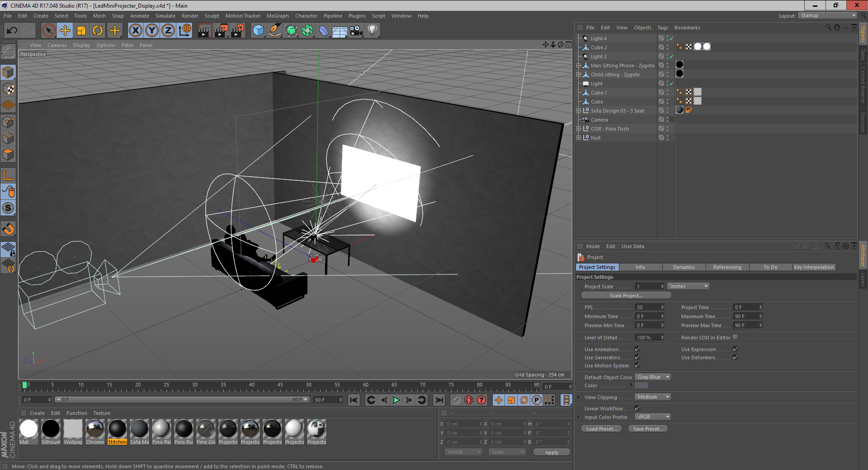Viewport: 868px width, 470px height.
Task: Open the MoGraph menu
Action: point(277,16)
